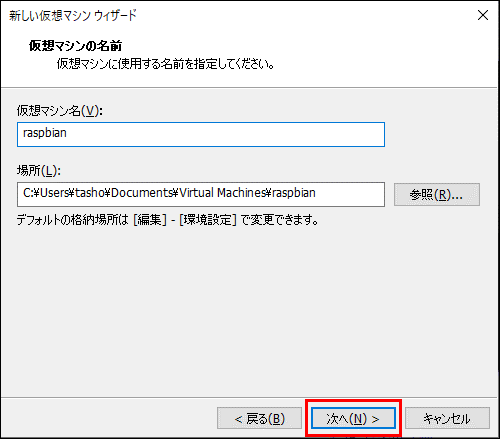Cancel the wizard with キャンセル button
The image size is (500, 439).
pyautogui.click(x=447, y=418)
